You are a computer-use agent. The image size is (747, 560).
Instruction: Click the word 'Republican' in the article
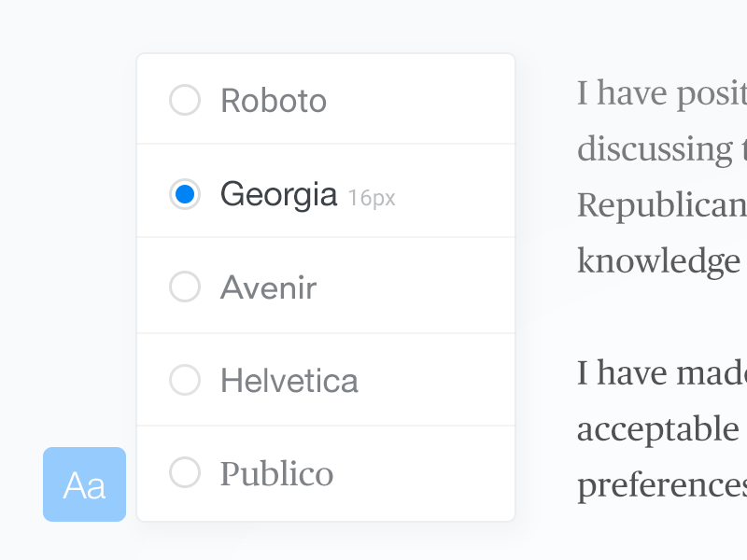click(661, 205)
